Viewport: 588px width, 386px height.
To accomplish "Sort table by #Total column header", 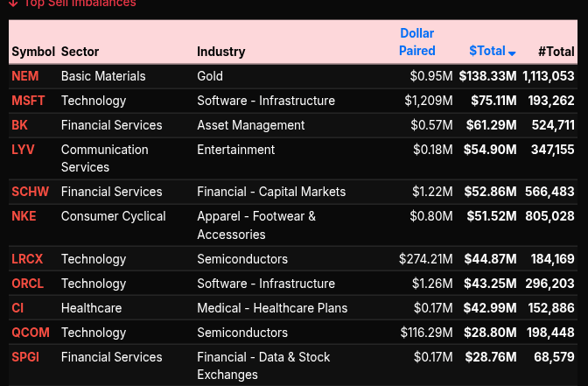I will [x=556, y=52].
